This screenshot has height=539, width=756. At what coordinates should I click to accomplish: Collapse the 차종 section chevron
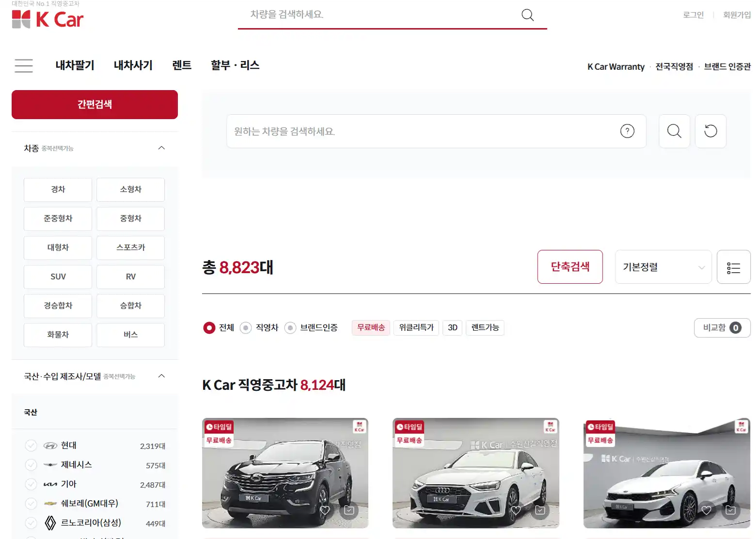point(162,148)
